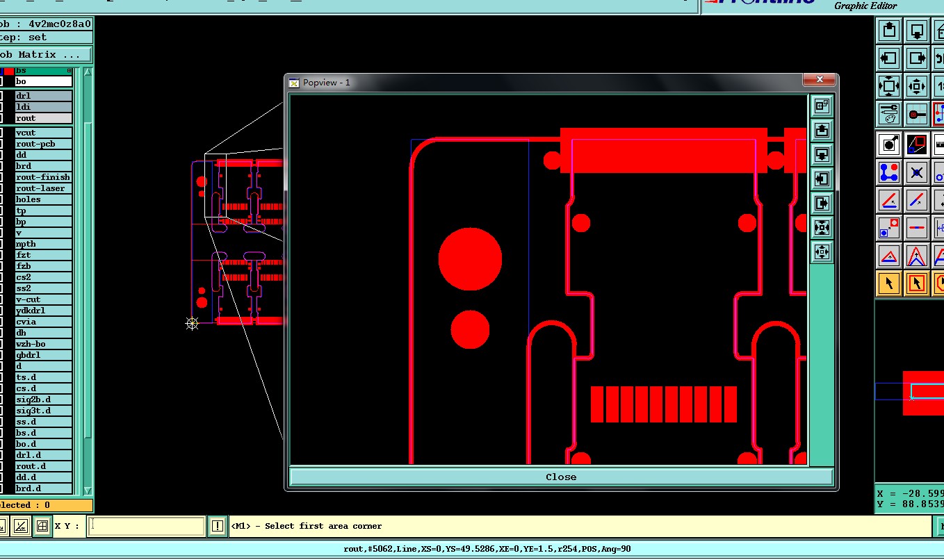Select the feature select icon with black circle

pyautogui.click(x=889, y=145)
